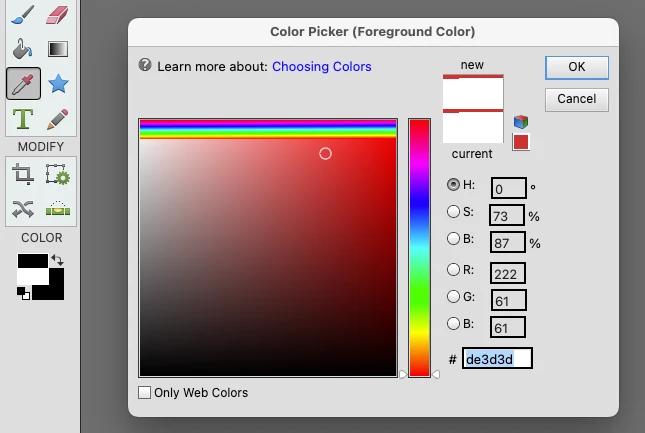Image resolution: width=645 pixels, height=433 pixels.
Task: Open the Choosing Colors help link
Action: pos(322,67)
